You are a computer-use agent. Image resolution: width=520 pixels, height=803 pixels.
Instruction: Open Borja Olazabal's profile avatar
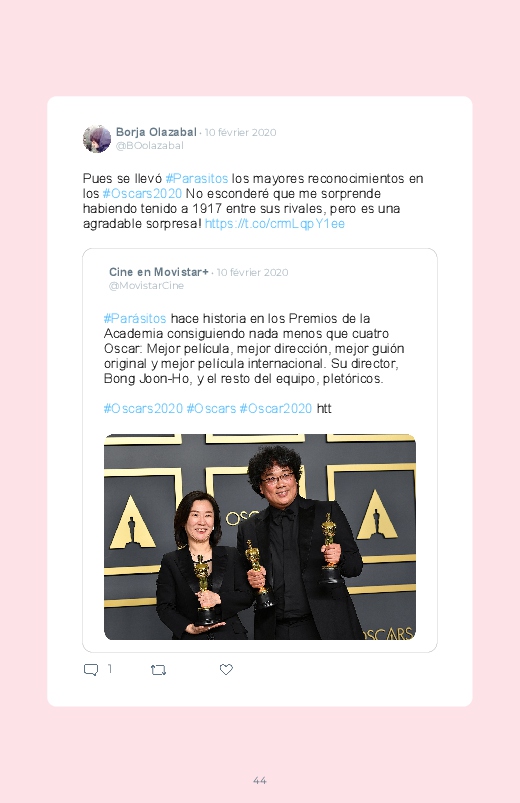pos(97,139)
